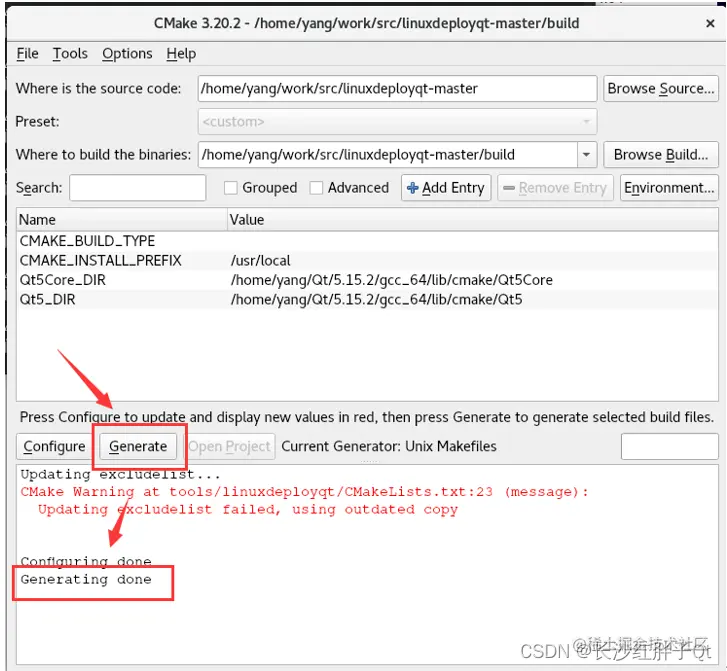Click Remove Entry button
The height and width of the screenshot is (671, 727).
click(x=555, y=188)
